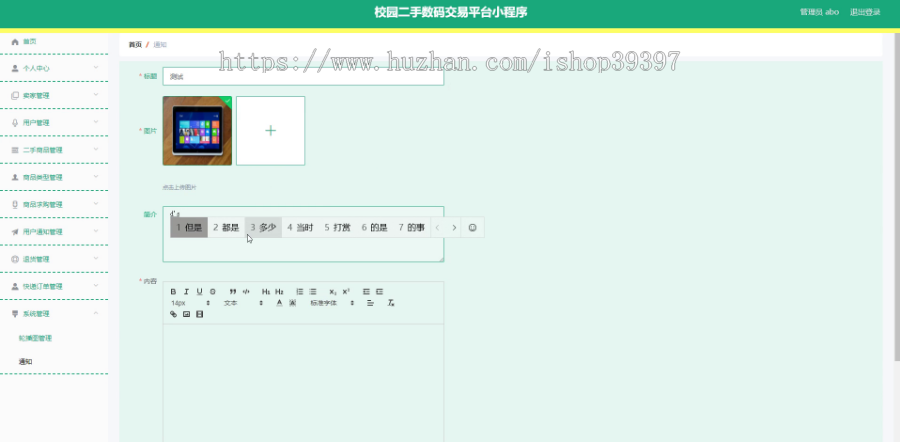The image size is (900, 442).
Task: Click the 退出登录 logout link
Action: [x=865, y=12]
